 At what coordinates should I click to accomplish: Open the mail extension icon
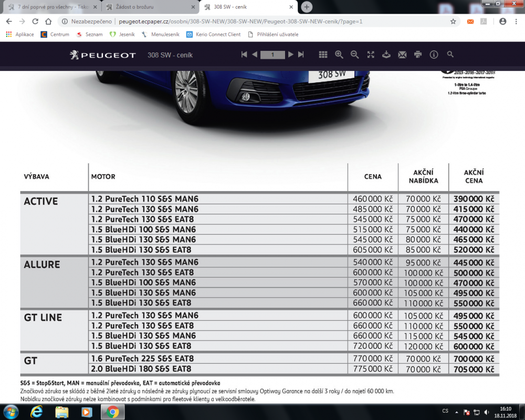(x=470, y=22)
